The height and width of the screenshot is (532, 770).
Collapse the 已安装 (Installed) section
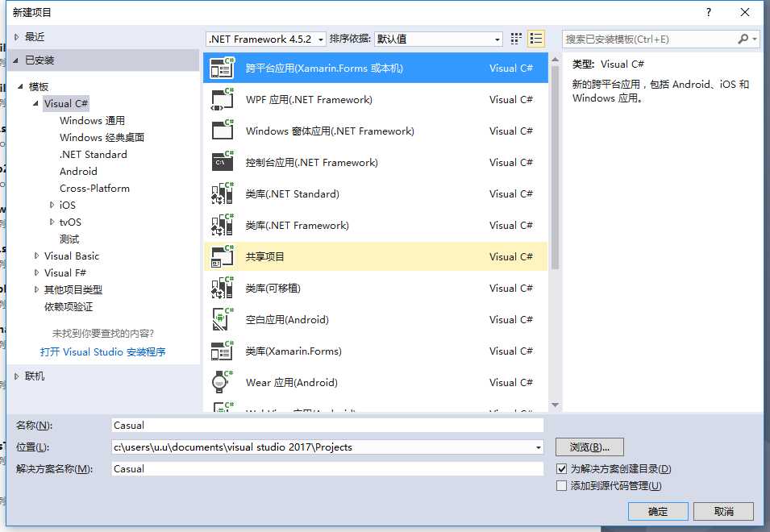coord(16,60)
